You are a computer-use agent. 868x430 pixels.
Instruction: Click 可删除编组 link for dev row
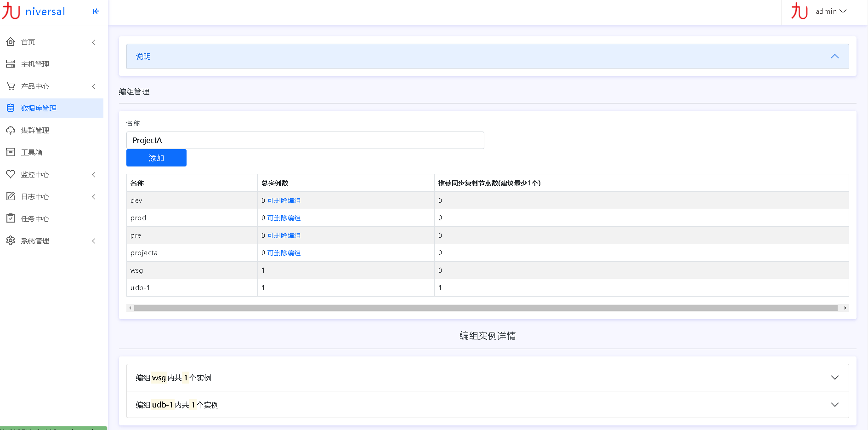(284, 201)
